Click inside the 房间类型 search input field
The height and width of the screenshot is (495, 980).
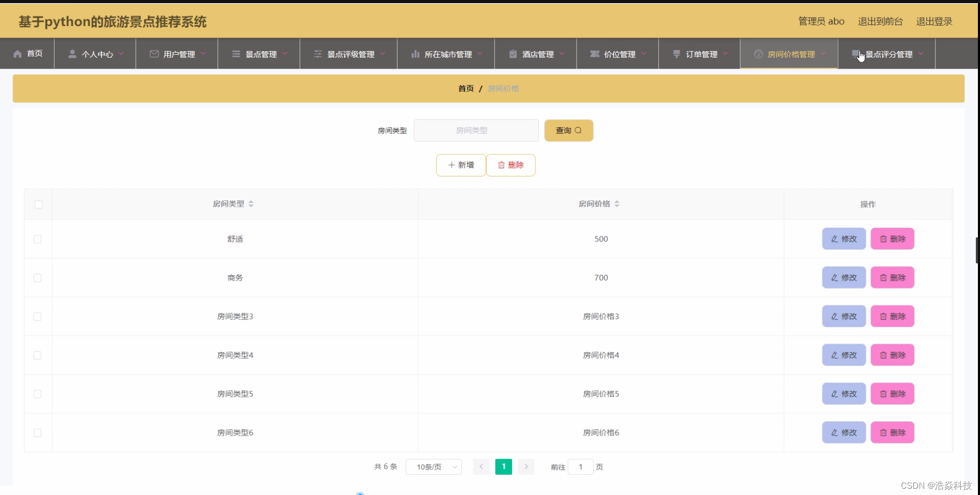pyautogui.click(x=476, y=130)
